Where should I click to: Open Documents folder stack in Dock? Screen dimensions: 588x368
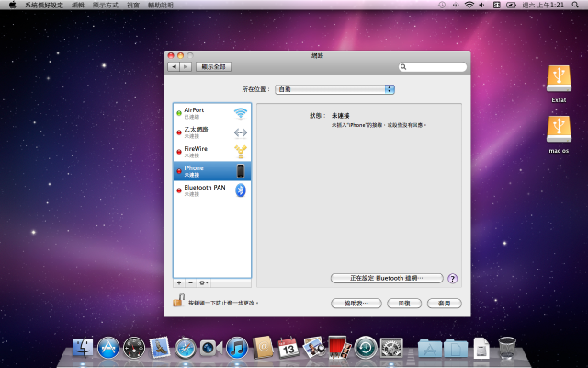(x=456, y=348)
